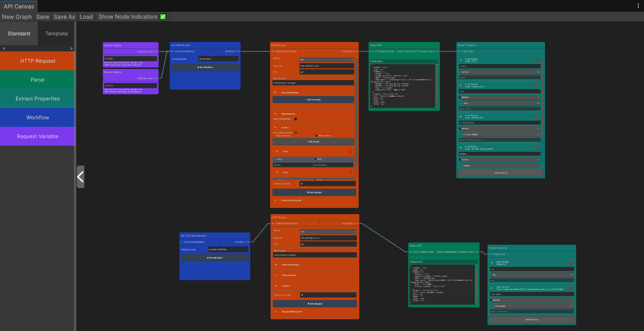Expand the Headers section in the lower HTTP Request node
This screenshot has width=644, height=331.
275,285
